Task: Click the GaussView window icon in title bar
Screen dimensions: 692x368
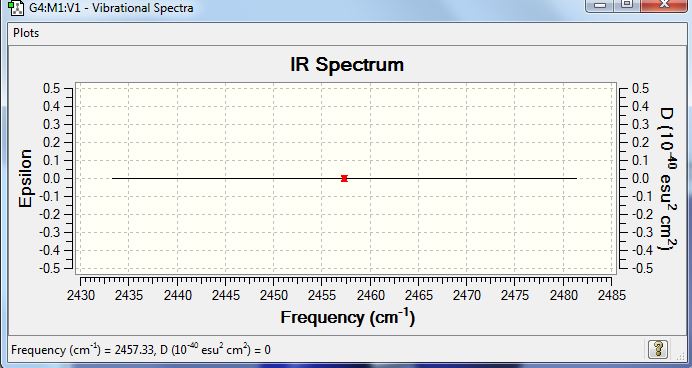Action: (x=16, y=7)
